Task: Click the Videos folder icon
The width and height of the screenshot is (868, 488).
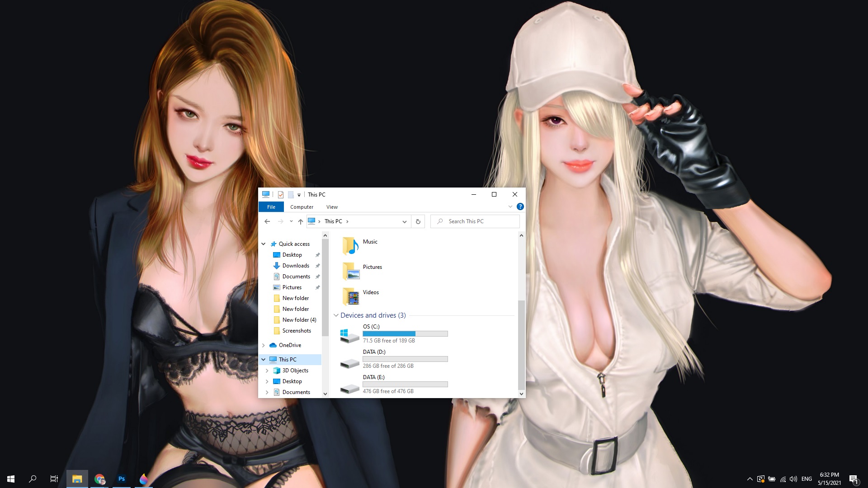Action: pyautogui.click(x=351, y=296)
